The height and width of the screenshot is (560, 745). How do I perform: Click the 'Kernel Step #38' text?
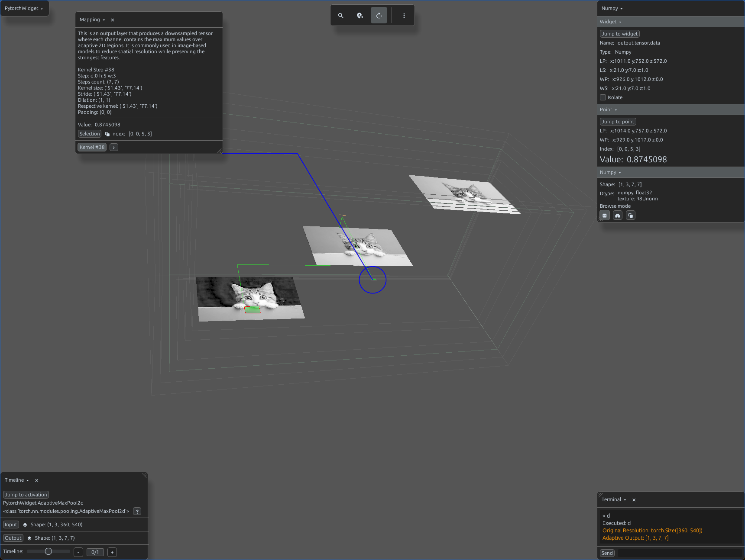tap(96, 70)
